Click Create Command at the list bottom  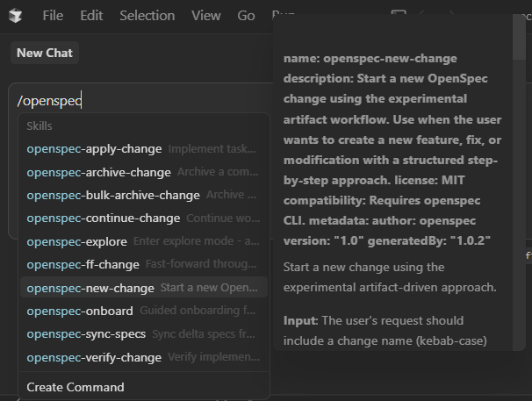point(75,387)
